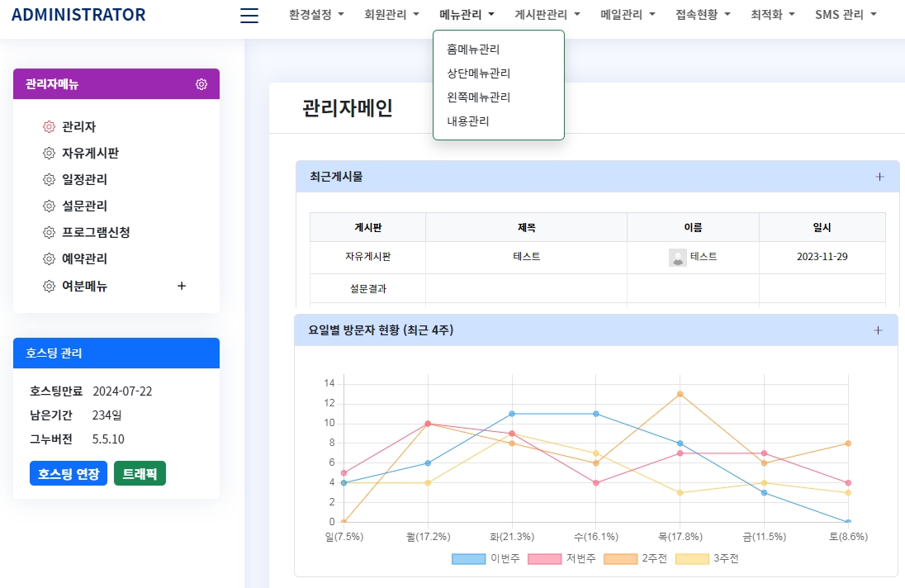The height and width of the screenshot is (588, 905).
Task: Click the gear icon beside 설문관리
Action: click(x=49, y=206)
